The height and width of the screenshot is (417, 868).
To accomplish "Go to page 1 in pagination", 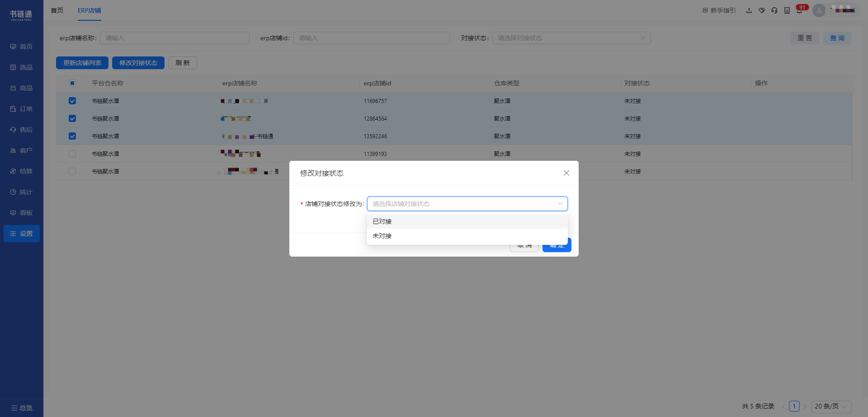I will coord(794,406).
